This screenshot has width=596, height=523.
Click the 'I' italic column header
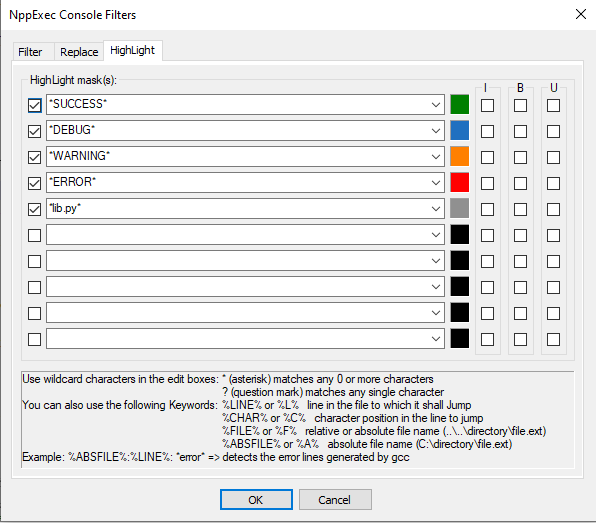coord(485,88)
